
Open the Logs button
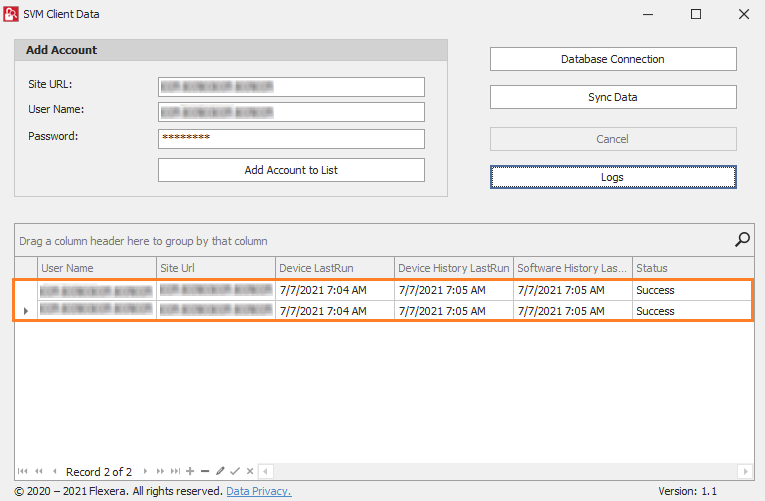coord(613,177)
